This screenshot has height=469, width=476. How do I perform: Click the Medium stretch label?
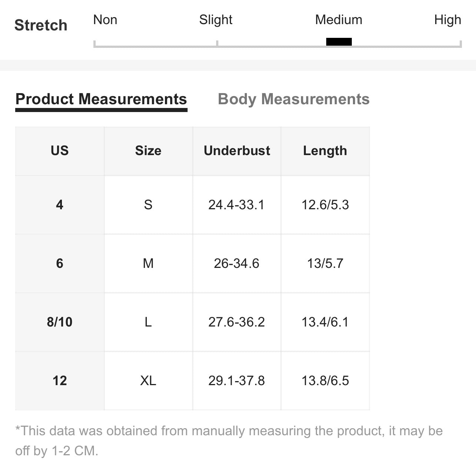coord(339,20)
